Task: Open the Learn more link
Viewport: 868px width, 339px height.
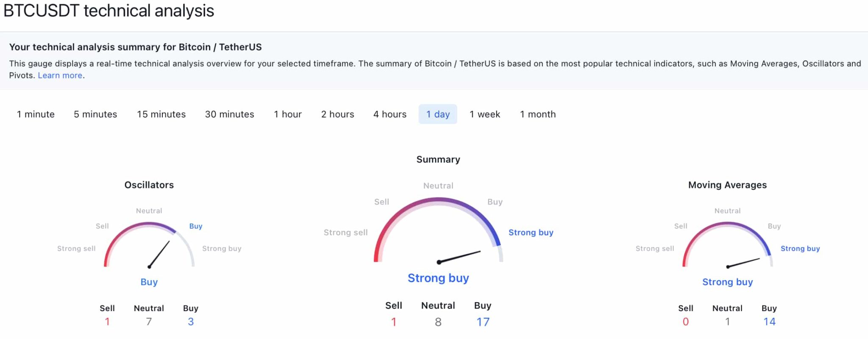Action: pos(60,76)
